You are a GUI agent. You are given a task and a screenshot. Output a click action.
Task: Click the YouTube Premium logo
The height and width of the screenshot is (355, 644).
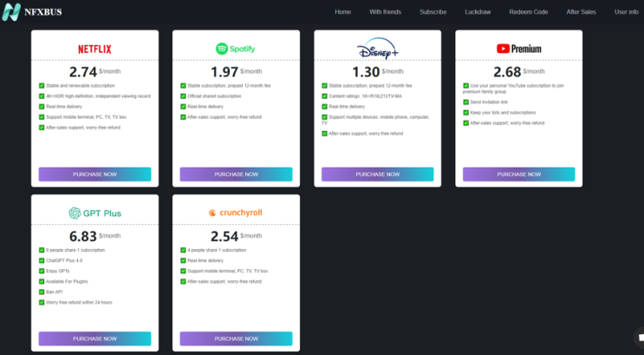pyautogui.click(x=518, y=49)
